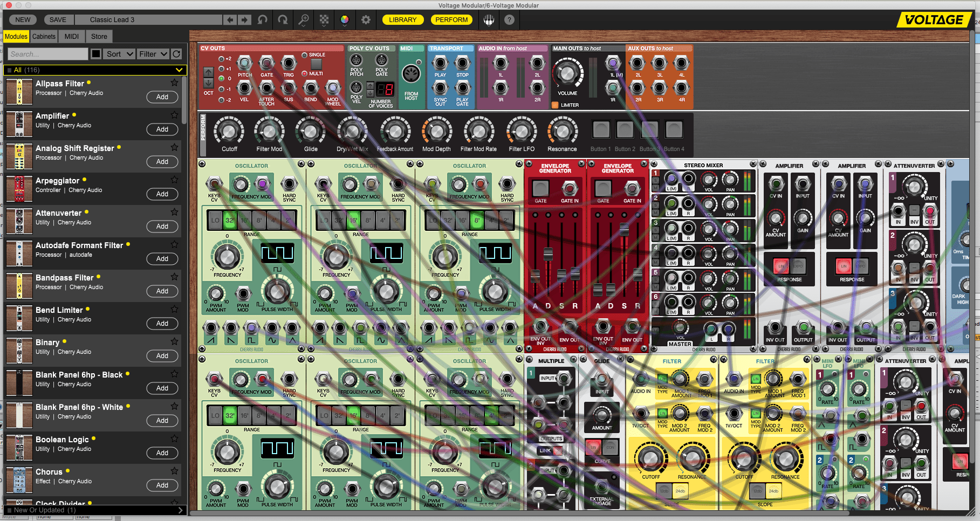980x521 pixels.
Task: Select MULTI trigger mode
Action: point(304,74)
